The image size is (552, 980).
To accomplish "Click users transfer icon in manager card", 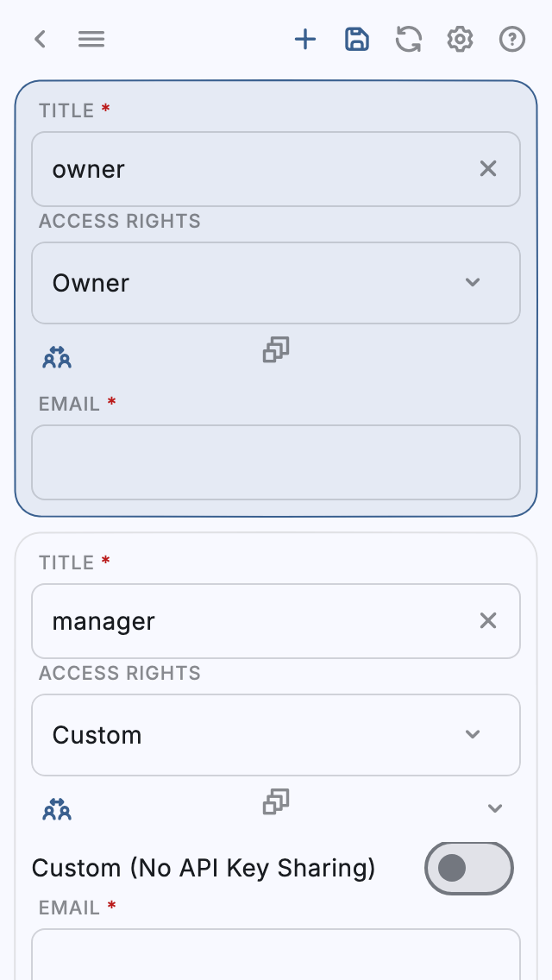I will pos(57,808).
